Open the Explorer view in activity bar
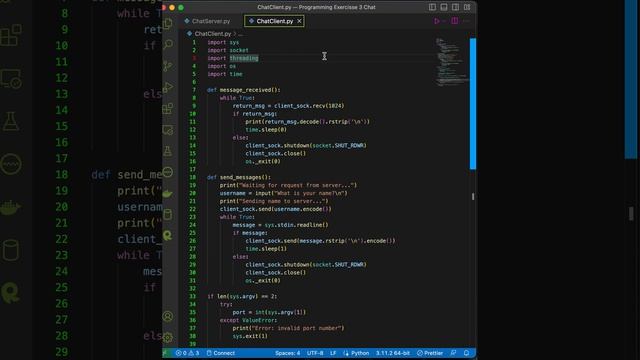This screenshot has height=360, width=640. tap(168, 23)
